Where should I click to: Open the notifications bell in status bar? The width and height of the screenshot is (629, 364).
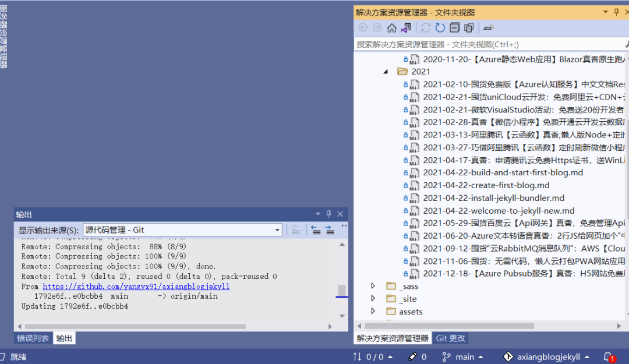coord(609,356)
